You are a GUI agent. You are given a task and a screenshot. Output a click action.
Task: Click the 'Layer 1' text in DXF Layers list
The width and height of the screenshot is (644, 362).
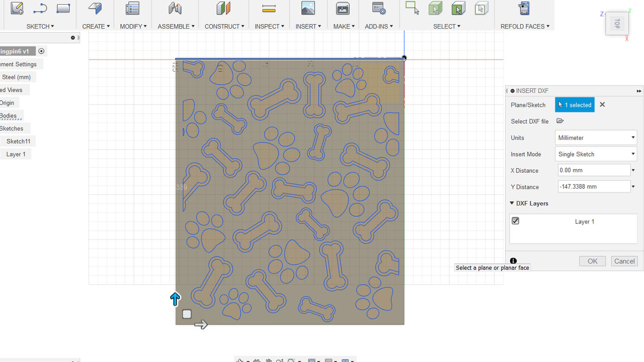pos(584,222)
